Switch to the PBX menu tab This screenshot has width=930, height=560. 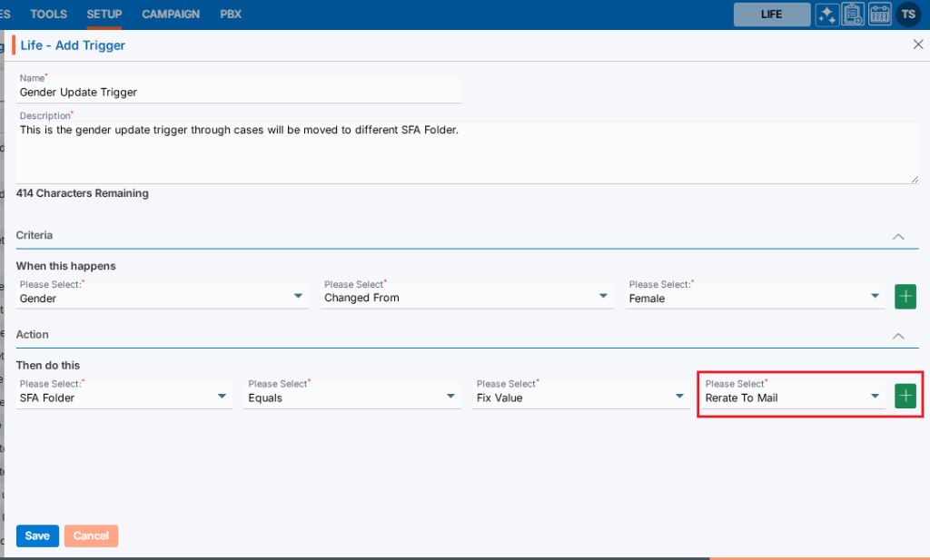(x=231, y=15)
